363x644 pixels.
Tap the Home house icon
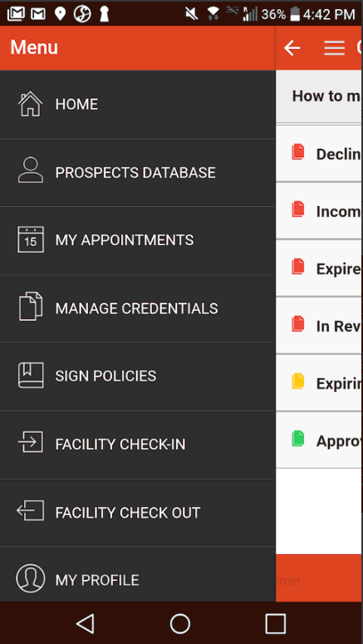tap(31, 104)
